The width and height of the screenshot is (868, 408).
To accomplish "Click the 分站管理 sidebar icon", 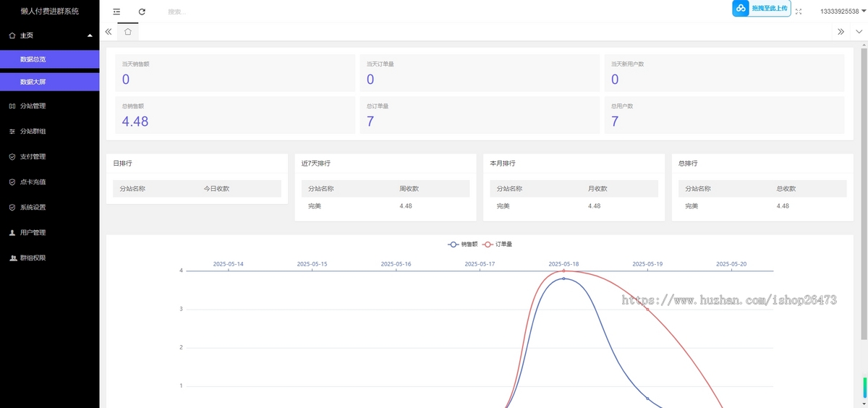I will [x=12, y=106].
